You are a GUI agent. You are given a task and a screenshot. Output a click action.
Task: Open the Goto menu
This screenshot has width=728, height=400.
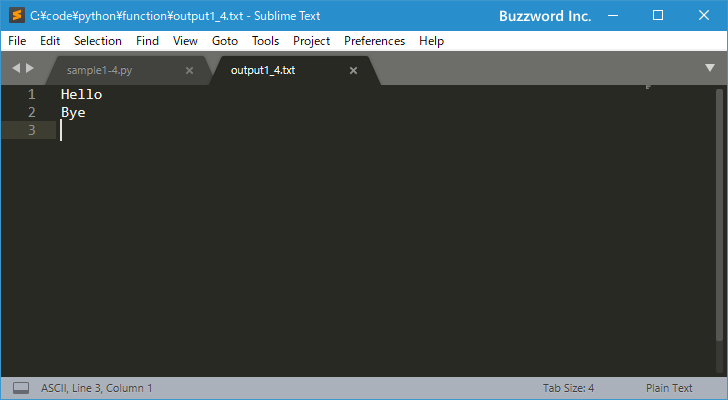(x=225, y=41)
